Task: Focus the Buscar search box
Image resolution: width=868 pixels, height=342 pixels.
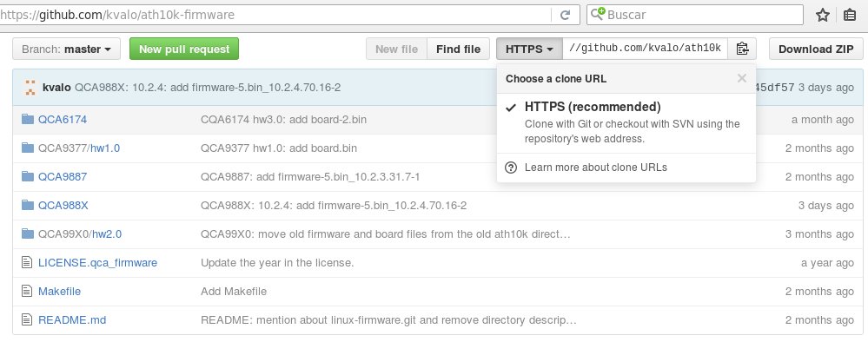Action: [695, 15]
